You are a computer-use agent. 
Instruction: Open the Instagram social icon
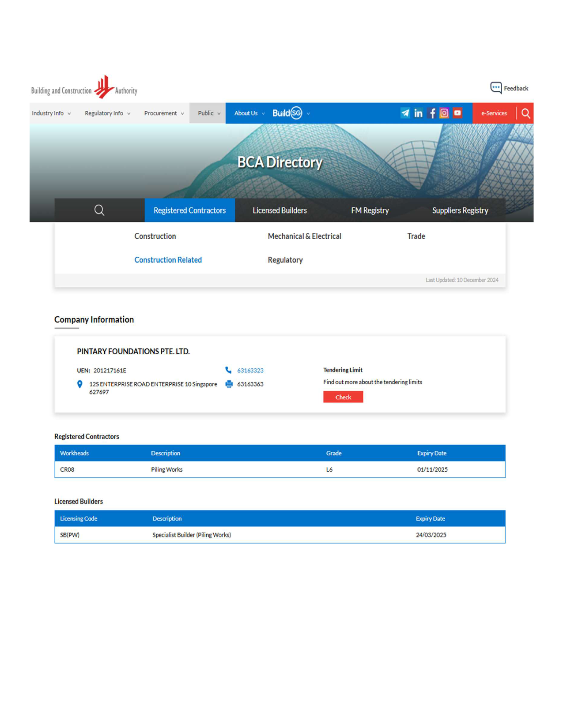pos(444,113)
